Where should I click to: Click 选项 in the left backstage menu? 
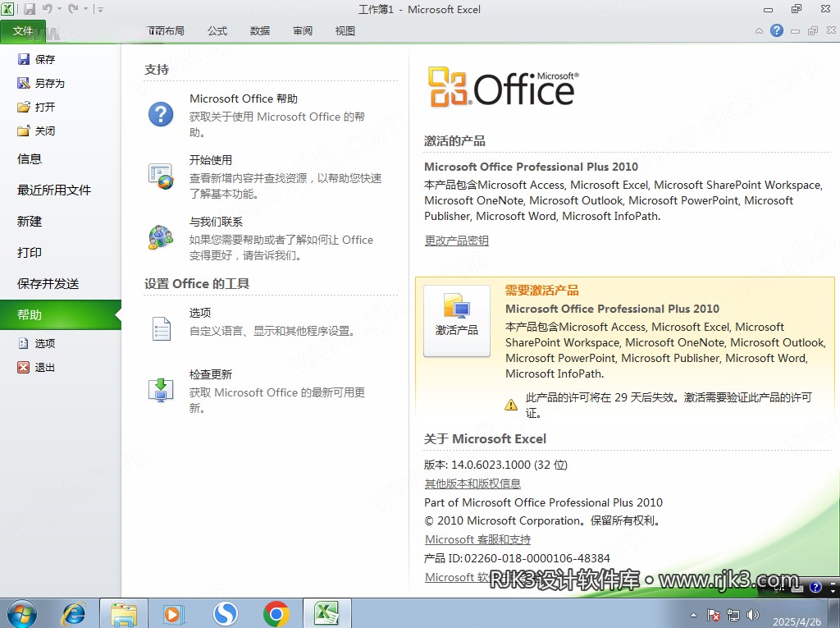(x=36, y=343)
